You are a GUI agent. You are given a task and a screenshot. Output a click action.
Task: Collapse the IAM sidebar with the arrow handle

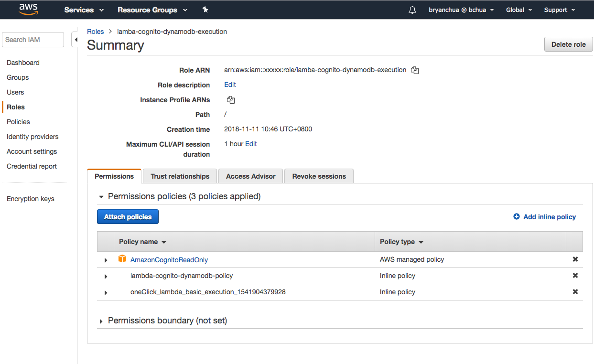(75, 40)
